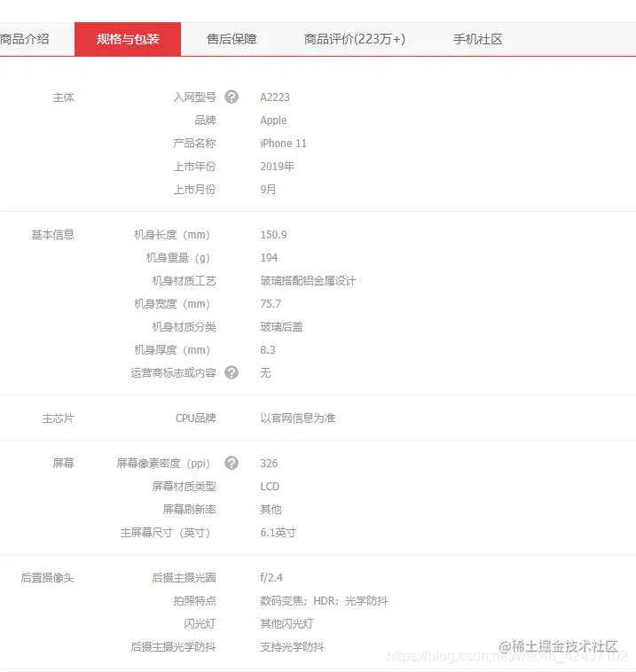Click the 主芯片 section heading
This screenshot has width=636, height=672.
58,418
